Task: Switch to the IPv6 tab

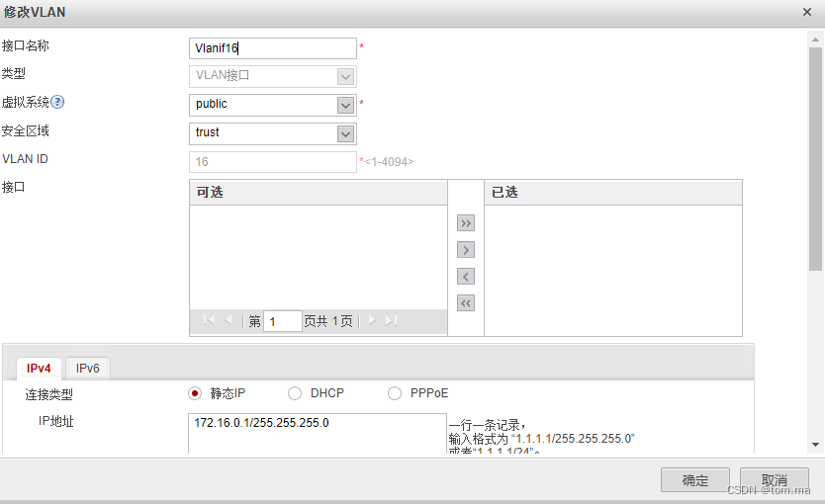Action: coord(88,369)
